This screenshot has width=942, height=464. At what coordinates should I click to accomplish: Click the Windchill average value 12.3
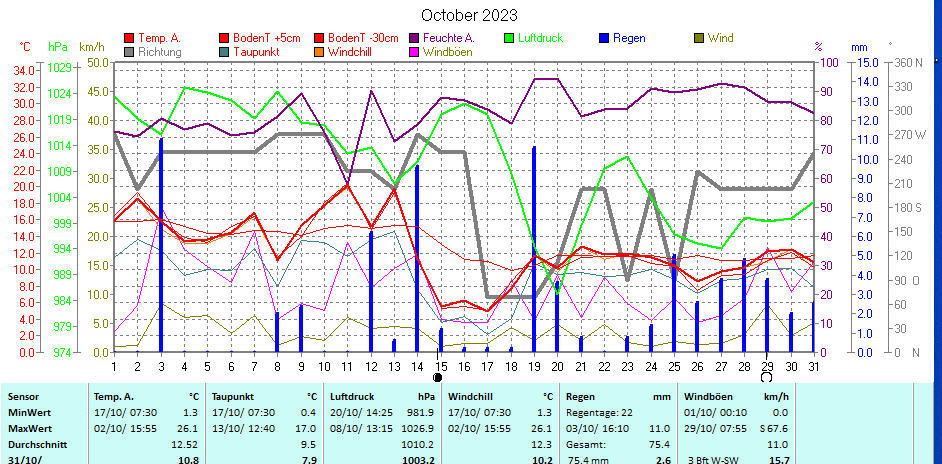pyautogui.click(x=542, y=445)
